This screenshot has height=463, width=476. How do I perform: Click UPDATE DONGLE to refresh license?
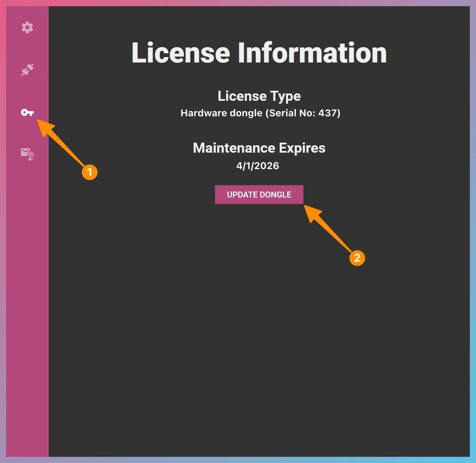tap(259, 195)
